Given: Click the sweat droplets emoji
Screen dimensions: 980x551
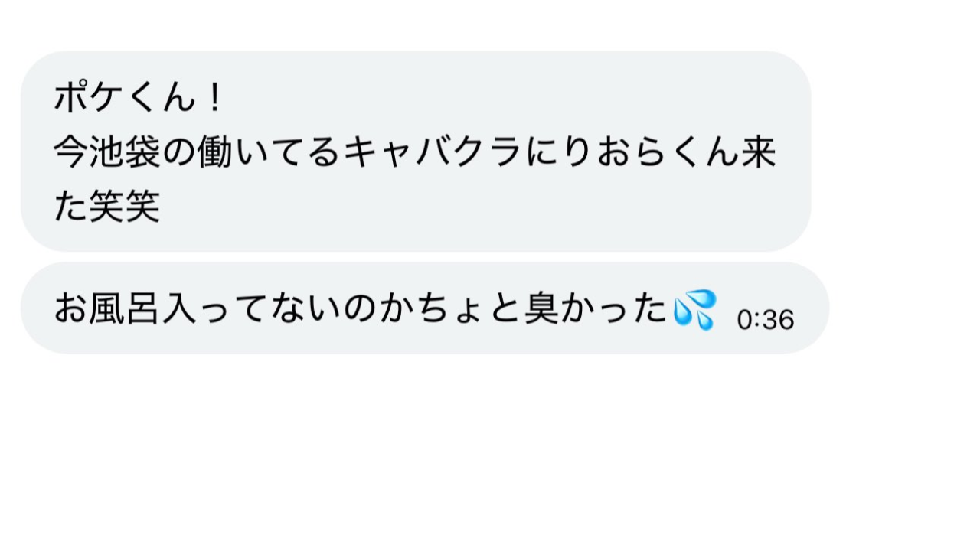Looking at the screenshot, I should click(694, 309).
